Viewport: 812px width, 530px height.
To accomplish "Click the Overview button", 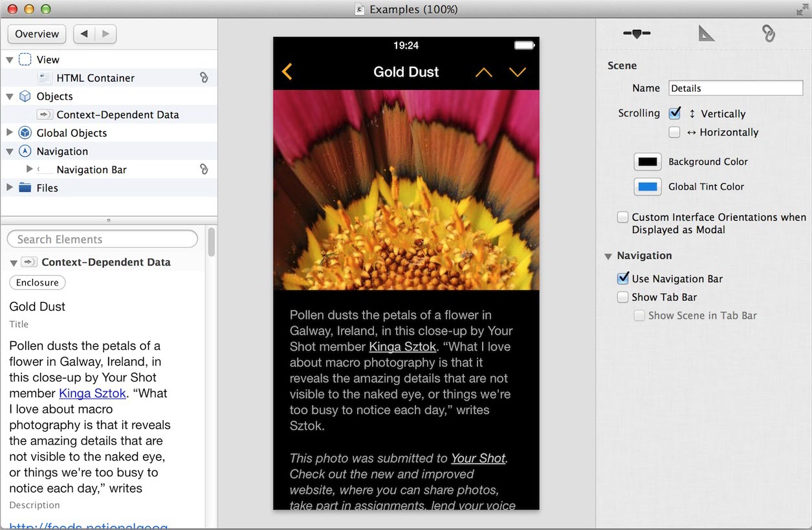I will (37, 34).
